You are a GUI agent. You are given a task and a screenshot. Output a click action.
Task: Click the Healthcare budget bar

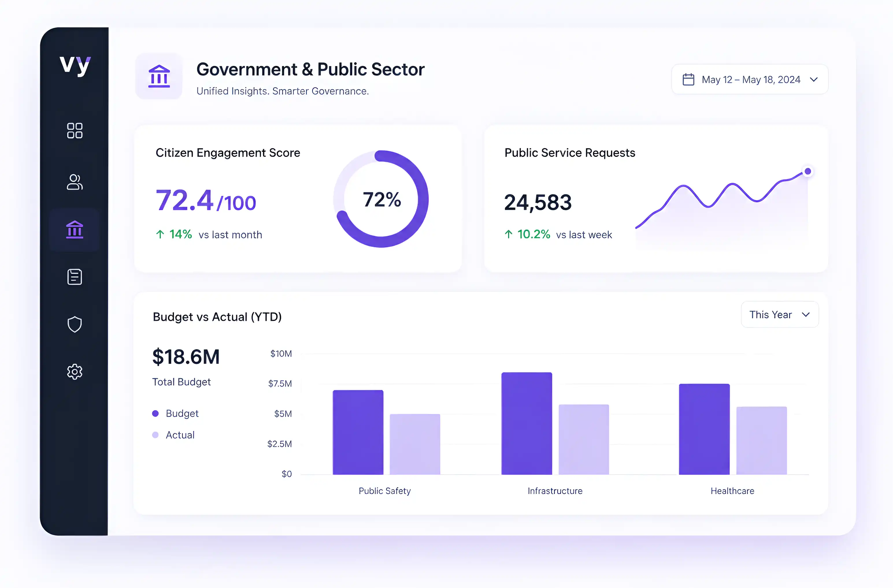pos(704,429)
